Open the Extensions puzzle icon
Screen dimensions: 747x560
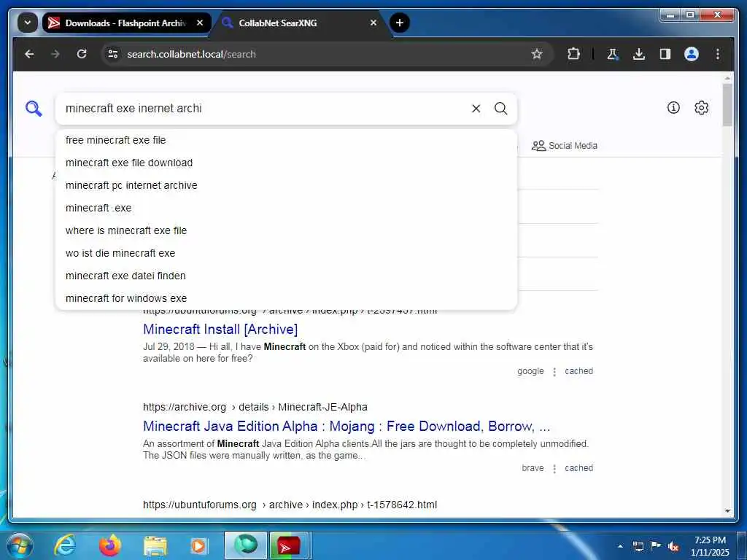(x=573, y=54)
